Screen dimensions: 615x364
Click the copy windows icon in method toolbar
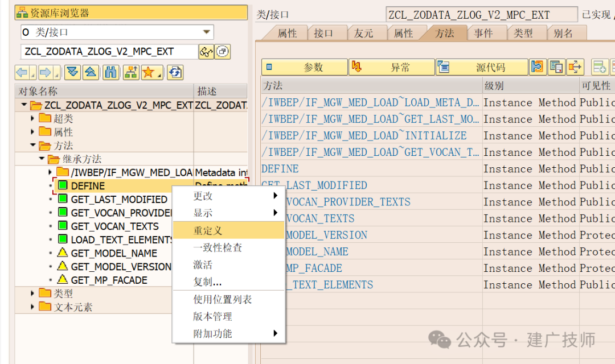556,67
